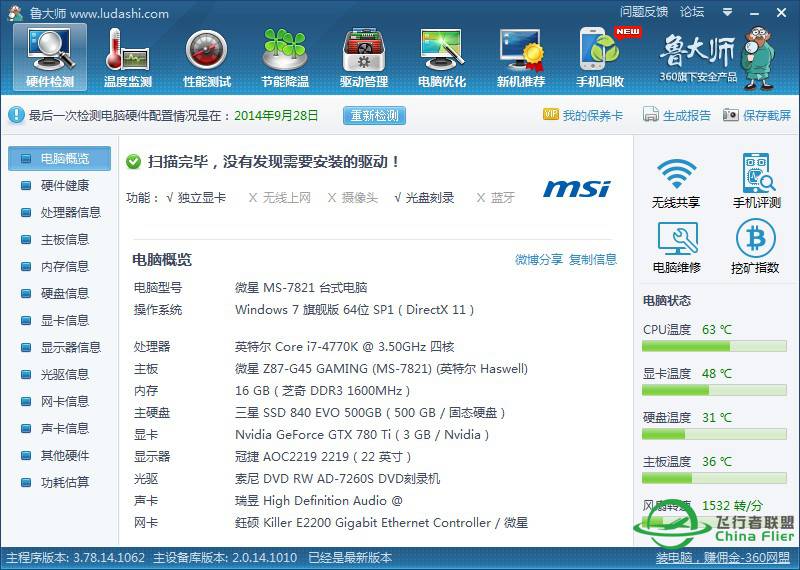Click the 无线上网 feature indicator
Image resolution: width=800 pixels, height=570 pixels.
[280, 197]
